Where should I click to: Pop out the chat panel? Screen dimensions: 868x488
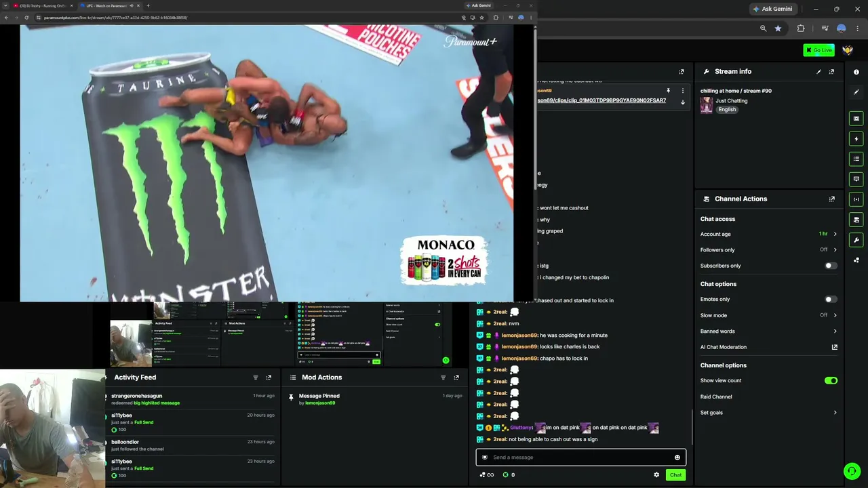(x=682, y=72)
